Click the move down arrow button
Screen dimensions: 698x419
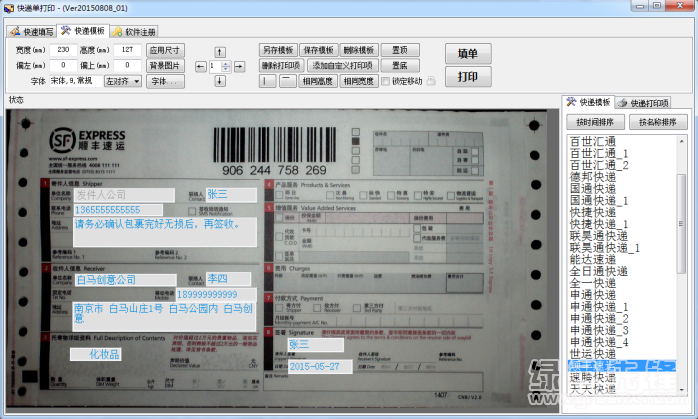(x=220, y=81)
